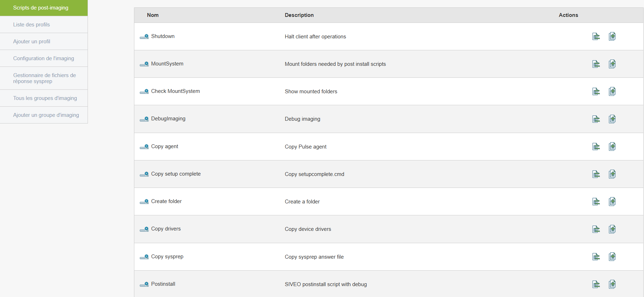644x297 pixels.
Task: Click the arrows-document icon in Check MountSystem row
Action: pyautogui.click(x=596, y=91)
